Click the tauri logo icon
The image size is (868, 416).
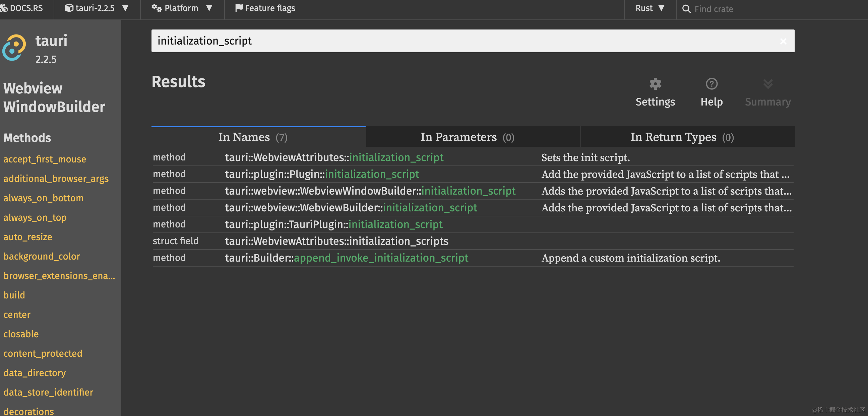[x=14, y=48]
